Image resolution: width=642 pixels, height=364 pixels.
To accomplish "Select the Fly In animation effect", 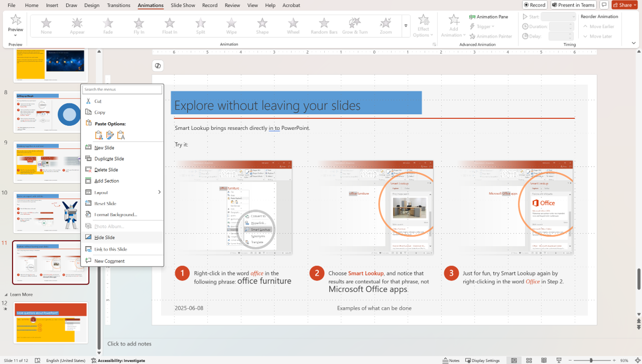I will click(x=139, y=26).
